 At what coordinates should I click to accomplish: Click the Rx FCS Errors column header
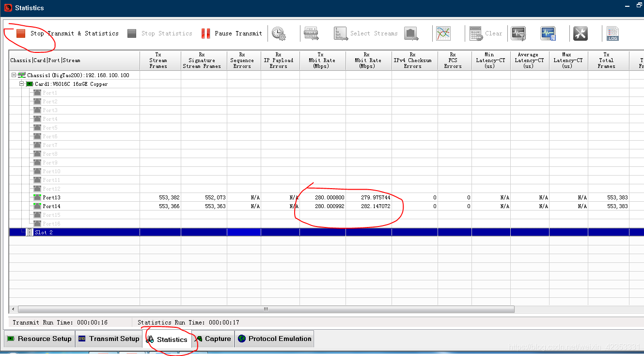(x=455, y=61)
